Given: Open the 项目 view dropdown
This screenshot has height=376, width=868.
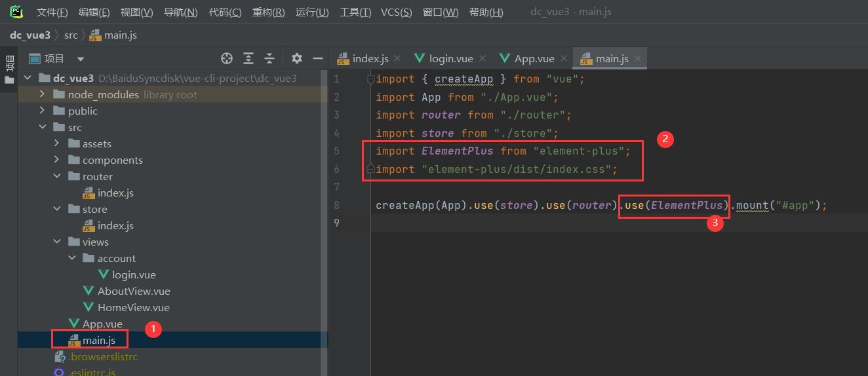Looking at the screenshot, I should pos(81,59).
